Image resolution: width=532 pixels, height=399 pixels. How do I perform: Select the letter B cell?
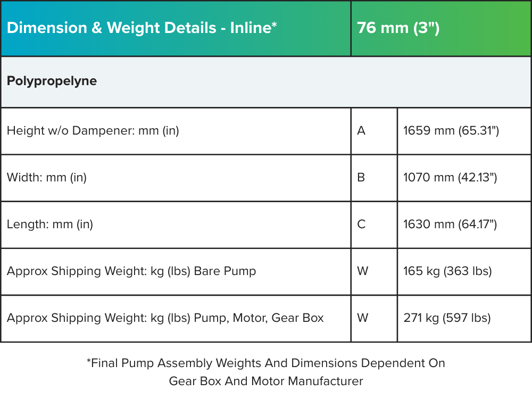pyautogui.click(x=361, y=178)
